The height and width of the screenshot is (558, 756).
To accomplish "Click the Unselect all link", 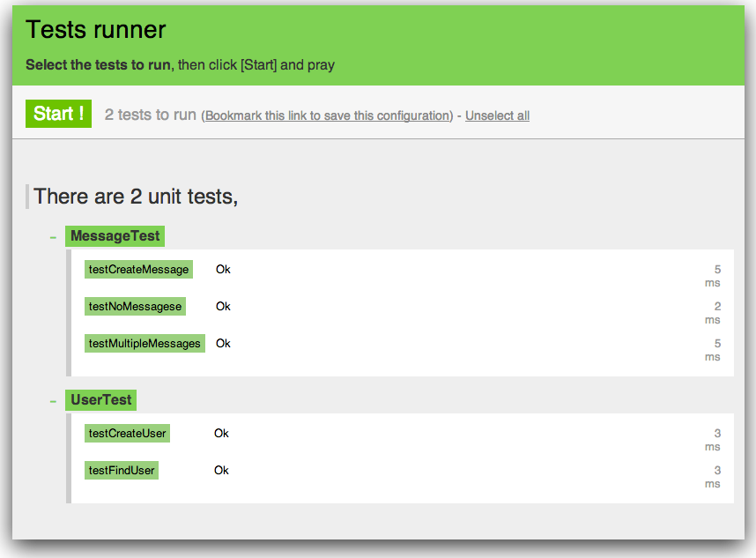I will coord(497,115).
